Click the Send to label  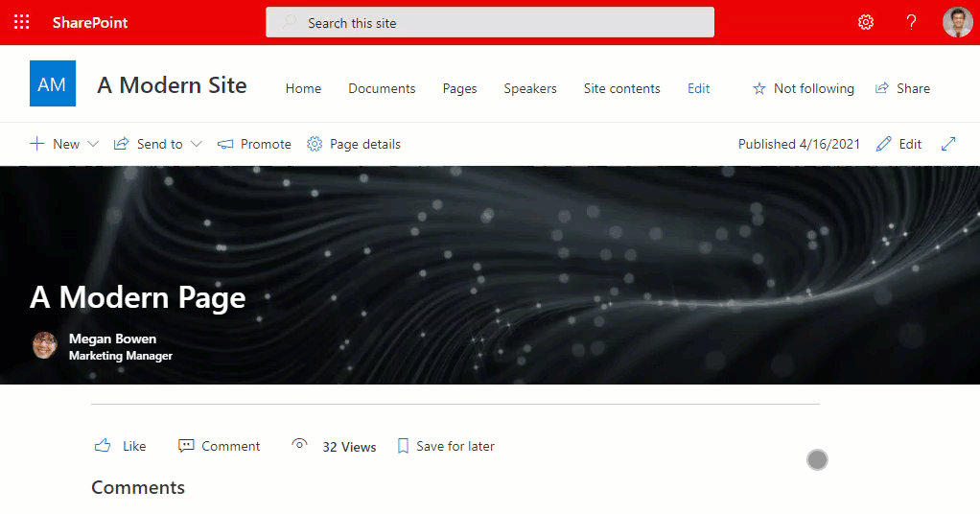click(x=160, y=145)
